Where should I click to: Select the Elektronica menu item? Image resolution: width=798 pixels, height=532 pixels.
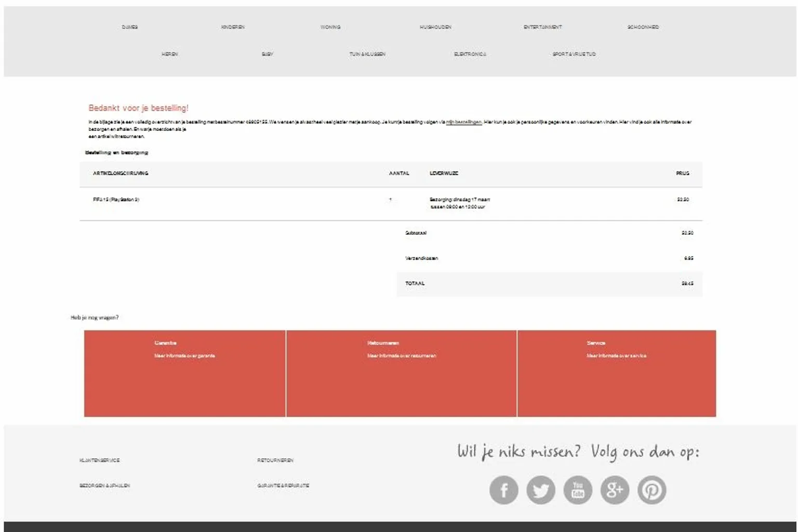[x=470, y=54]
